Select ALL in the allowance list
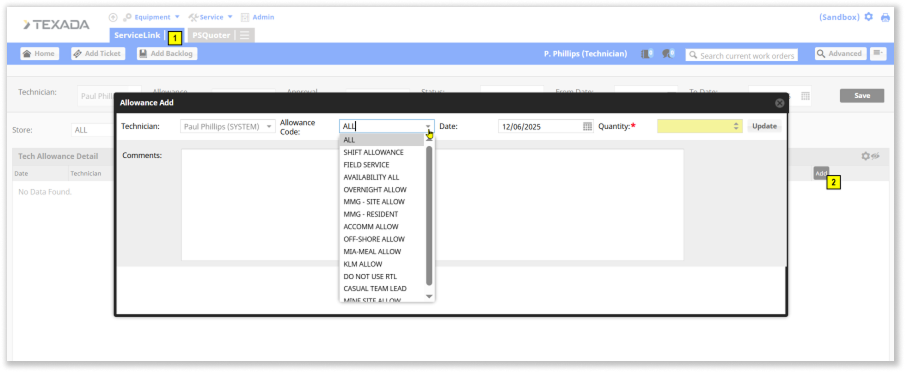The image size is (905, 372). point(382,140)
